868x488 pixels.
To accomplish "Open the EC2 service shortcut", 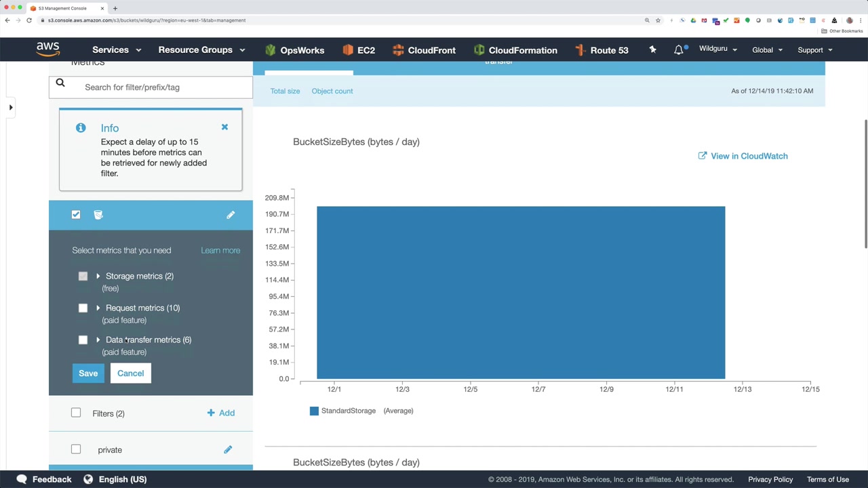I will click(x=359, y=50).
